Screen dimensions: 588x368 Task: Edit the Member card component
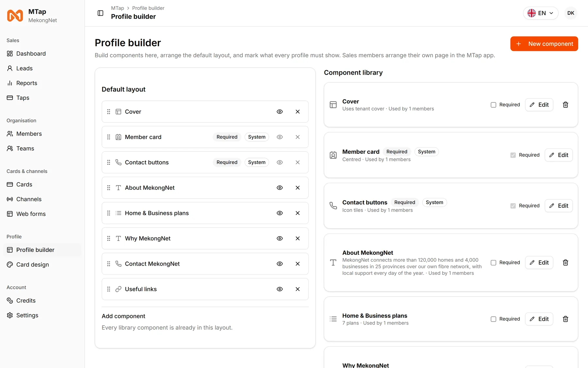559,155
